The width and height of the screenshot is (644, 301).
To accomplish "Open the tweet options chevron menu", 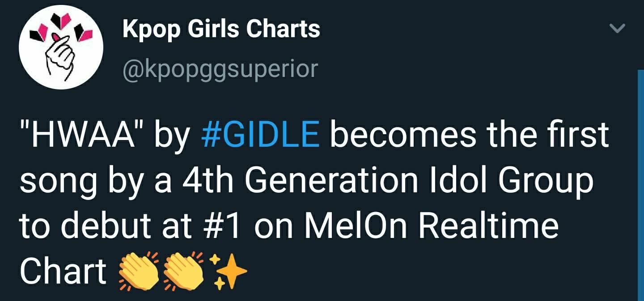I will click(618, 29).
